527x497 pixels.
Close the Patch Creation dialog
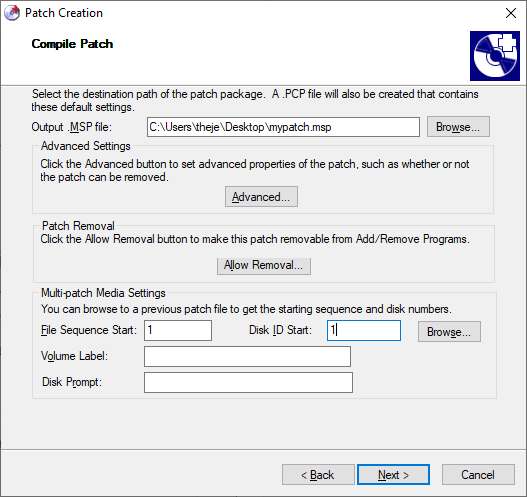[x=511, y=13]
